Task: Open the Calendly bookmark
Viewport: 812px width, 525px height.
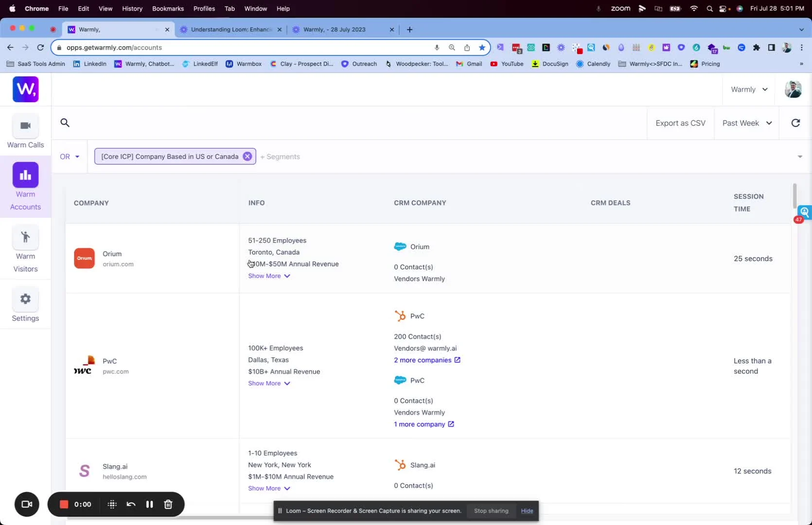Action: tap(593, 64)
